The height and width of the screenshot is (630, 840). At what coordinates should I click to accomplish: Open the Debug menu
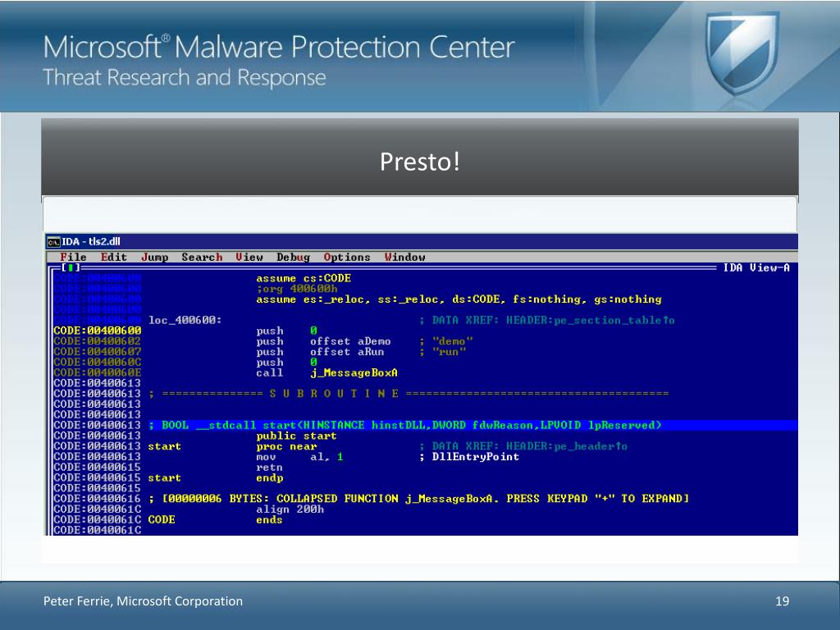[293, 257]
